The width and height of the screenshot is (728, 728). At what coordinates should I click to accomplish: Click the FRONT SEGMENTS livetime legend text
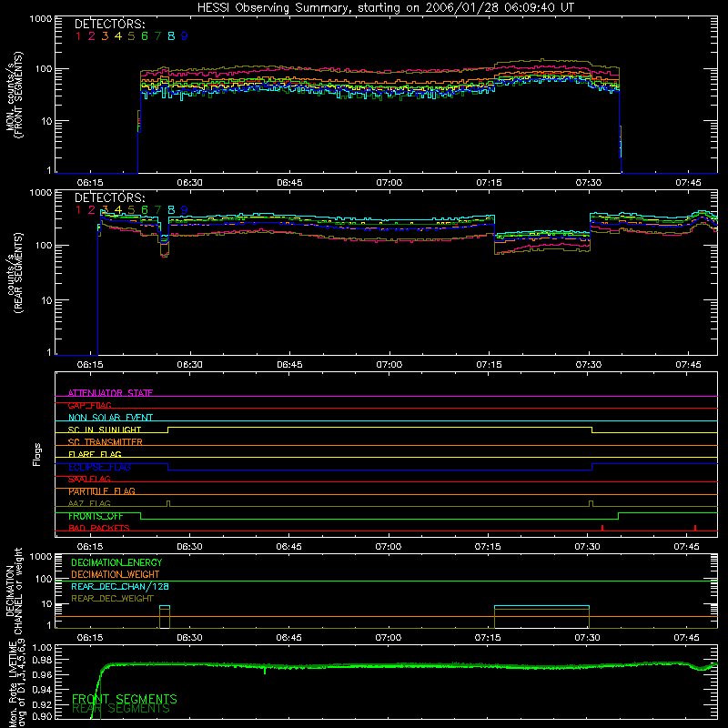click(x=125, y=699)
